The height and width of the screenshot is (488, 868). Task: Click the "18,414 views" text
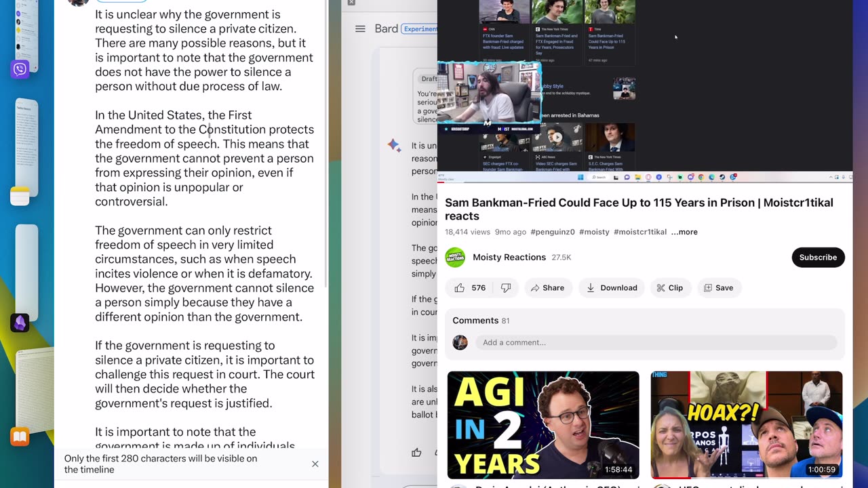pyautogui.click(x=467, y=232)
